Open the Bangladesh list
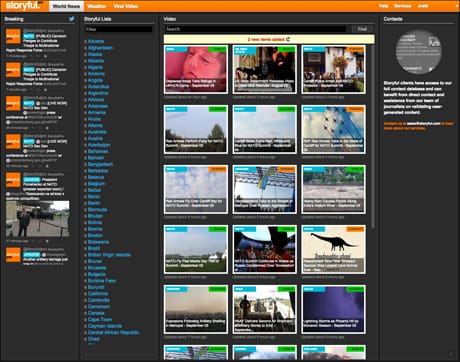This screenshot has height=362, width=460. 100,164
